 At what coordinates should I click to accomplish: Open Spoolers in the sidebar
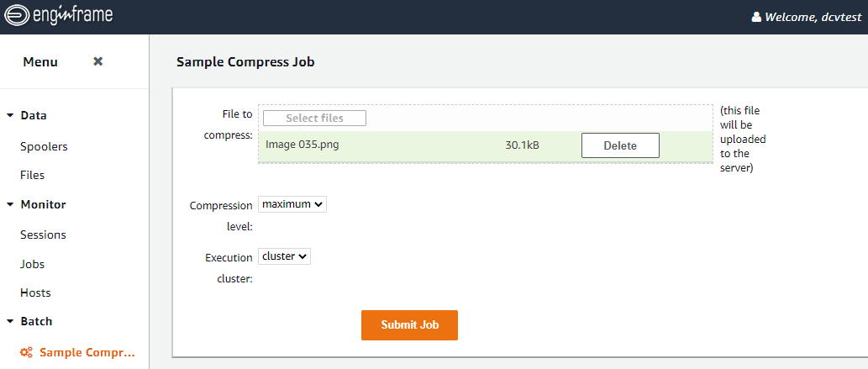point(44,147)
